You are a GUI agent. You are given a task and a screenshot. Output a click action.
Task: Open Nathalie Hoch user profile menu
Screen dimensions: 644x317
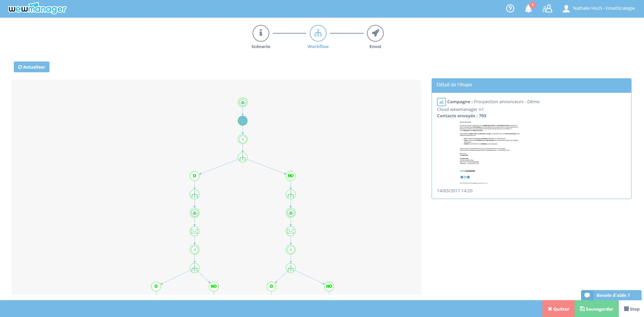tap(599, 8)
